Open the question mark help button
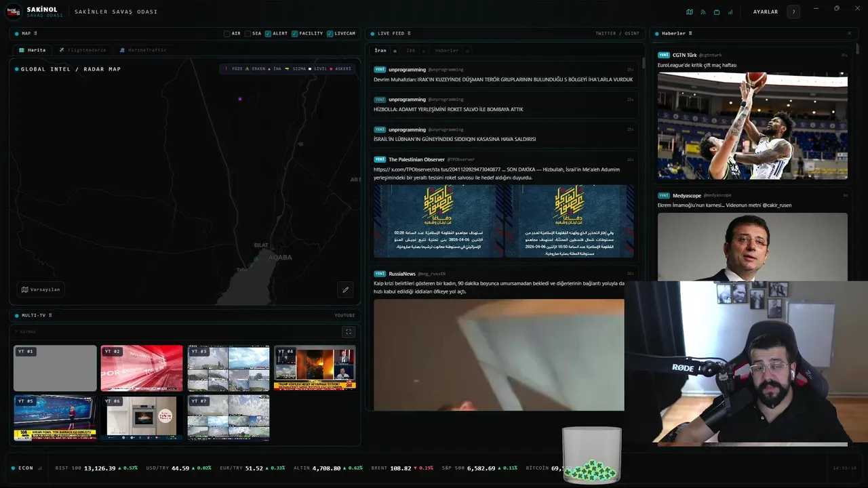868x488 pixels. point(793,12)
